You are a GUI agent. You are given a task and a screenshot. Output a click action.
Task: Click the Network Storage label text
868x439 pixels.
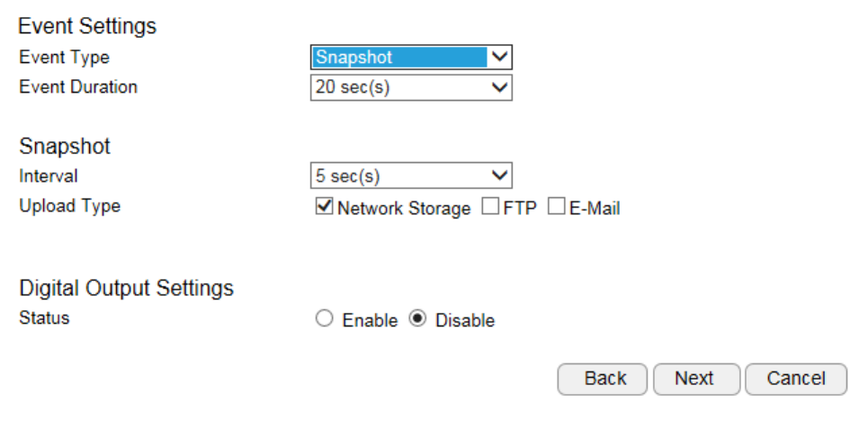(404, 209)
